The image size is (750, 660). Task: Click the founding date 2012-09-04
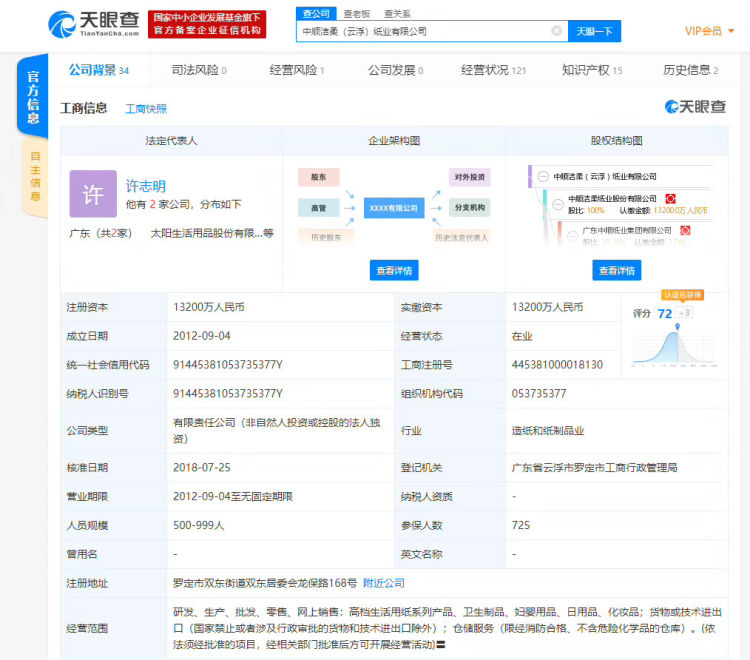[202, 336]
